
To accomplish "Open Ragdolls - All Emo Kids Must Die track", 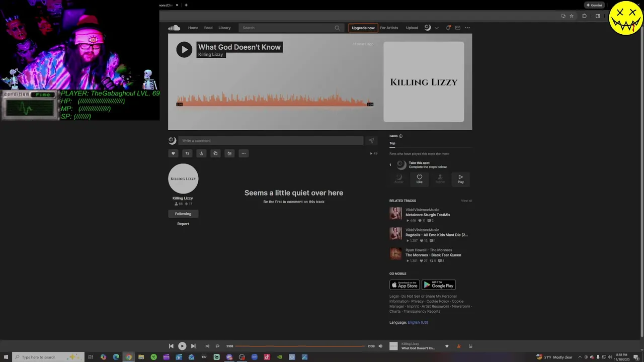I will (x=437, y=235).
